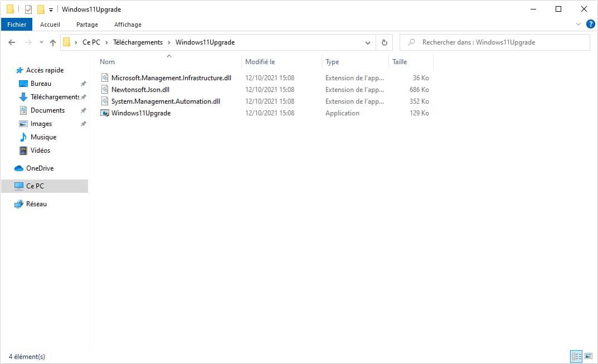Image resolution: width=598 pixels, height=364 pixels.
Task: Switch to the Accueil ribbon tab
Action: [x=50, y=25]
